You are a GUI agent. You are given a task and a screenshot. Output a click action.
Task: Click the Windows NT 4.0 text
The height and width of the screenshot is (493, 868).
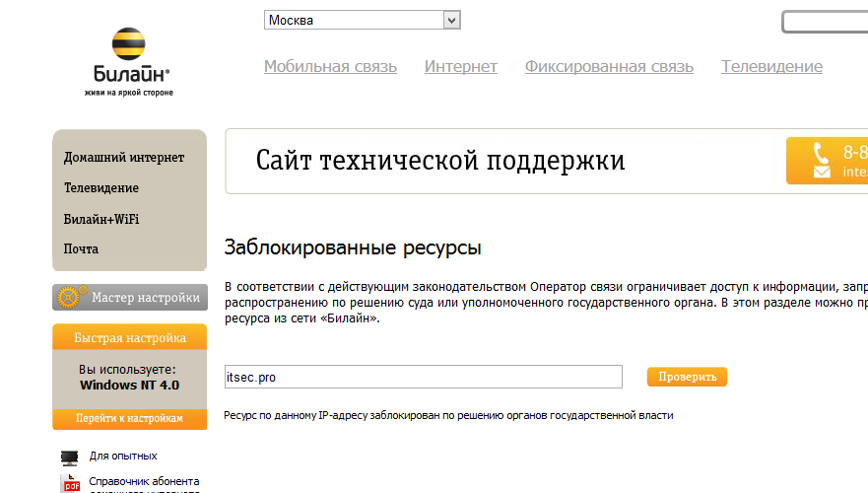(129, 385)
